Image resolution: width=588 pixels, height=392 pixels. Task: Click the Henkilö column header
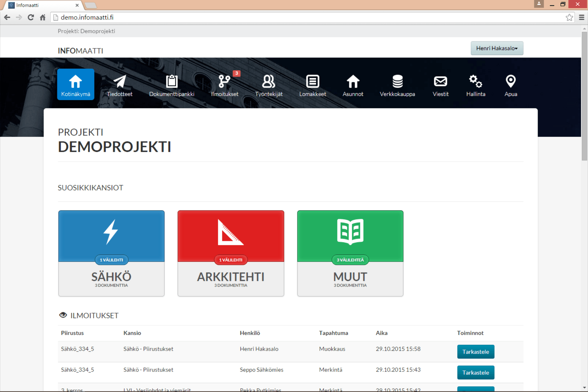tap(250, 333)
